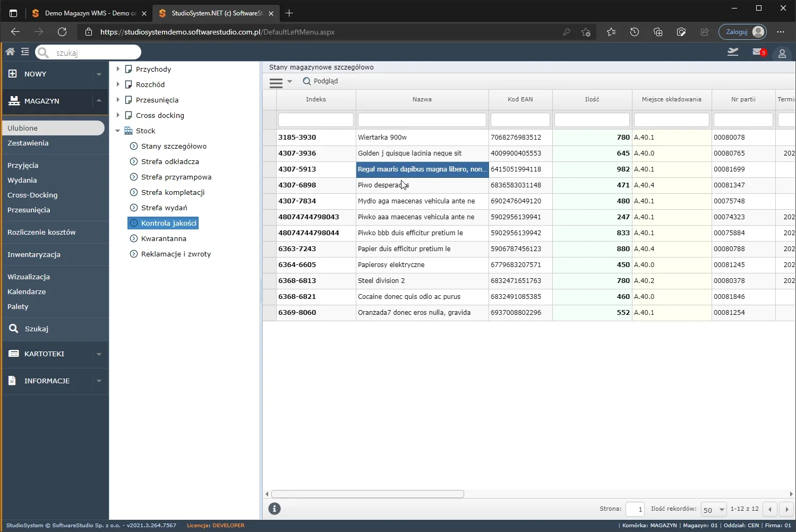Open Inwentaryzacja in the left menu

pos(34,254)
